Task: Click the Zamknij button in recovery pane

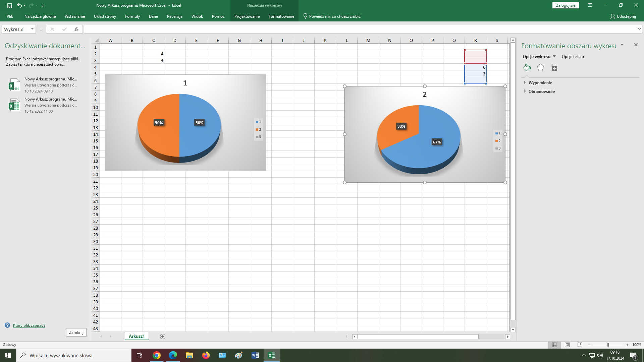Action: pos(76,333)
